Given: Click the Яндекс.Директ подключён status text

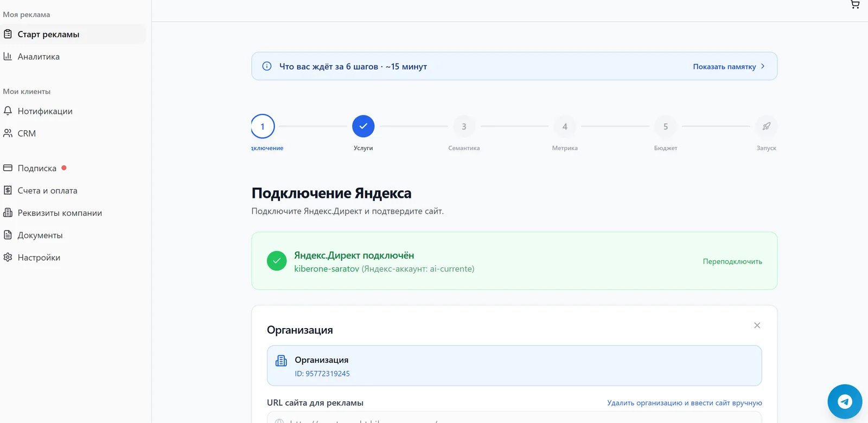Looking at the screenshot, I should [354, 255].
